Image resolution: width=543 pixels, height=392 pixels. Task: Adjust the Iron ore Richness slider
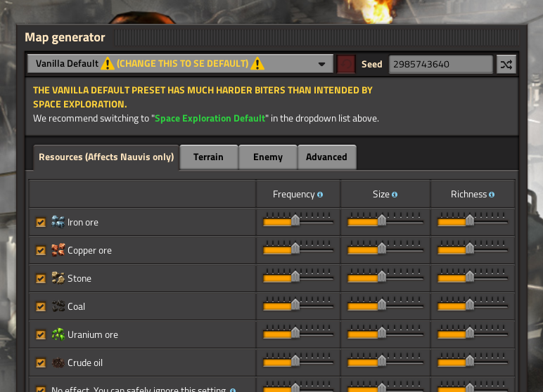[473, 220]
